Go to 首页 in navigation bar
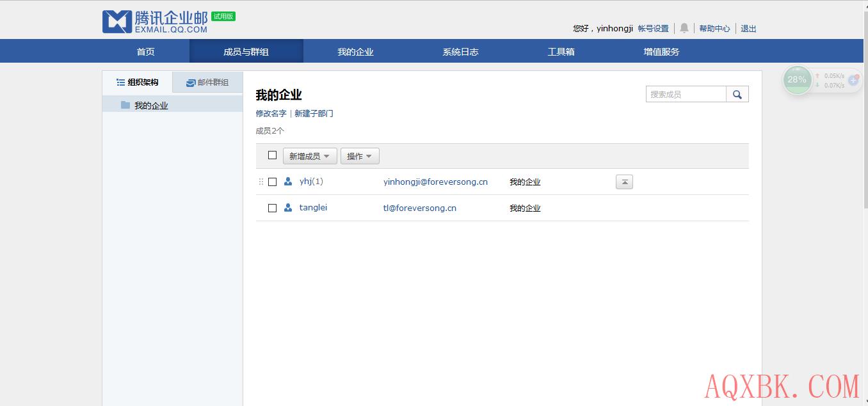 click(146, 51)
